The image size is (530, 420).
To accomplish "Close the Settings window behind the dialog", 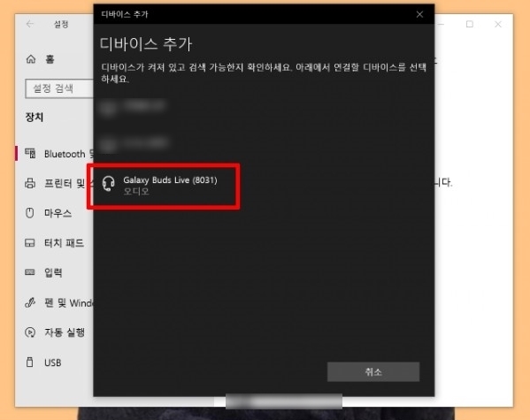I will pos(498,24).
